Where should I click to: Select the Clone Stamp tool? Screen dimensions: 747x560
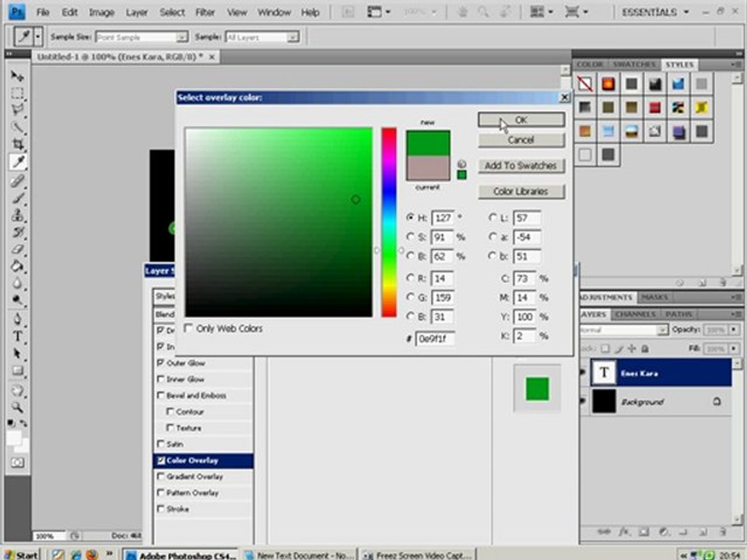tap(17, 215)
